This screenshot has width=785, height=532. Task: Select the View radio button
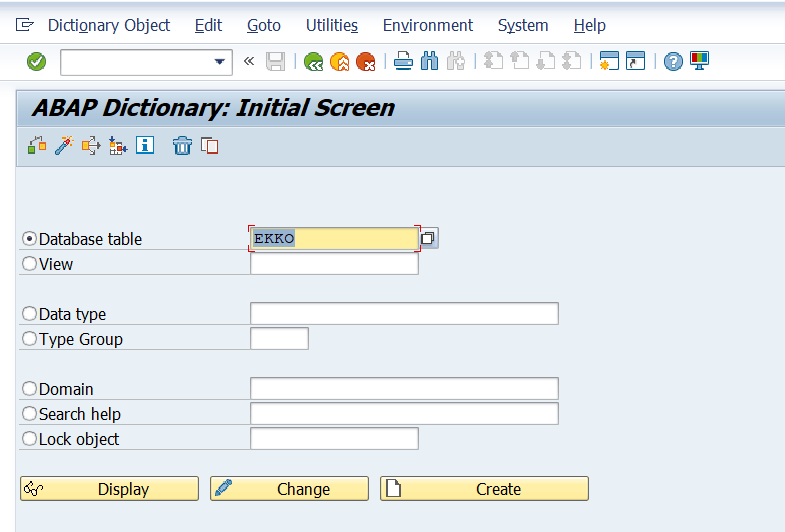(x=29, y=264)
